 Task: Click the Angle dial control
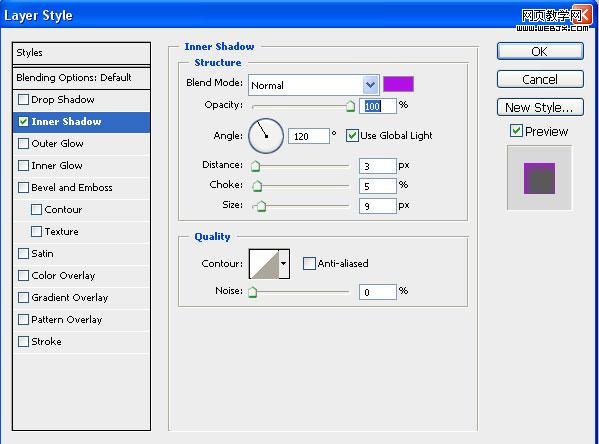click(x=266, y=136)
